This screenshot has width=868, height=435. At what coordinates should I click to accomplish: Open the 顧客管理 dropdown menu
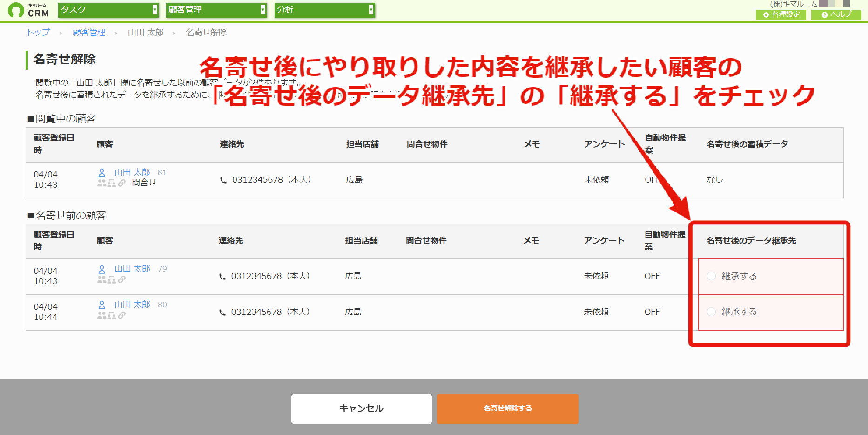tap(216, 10)
